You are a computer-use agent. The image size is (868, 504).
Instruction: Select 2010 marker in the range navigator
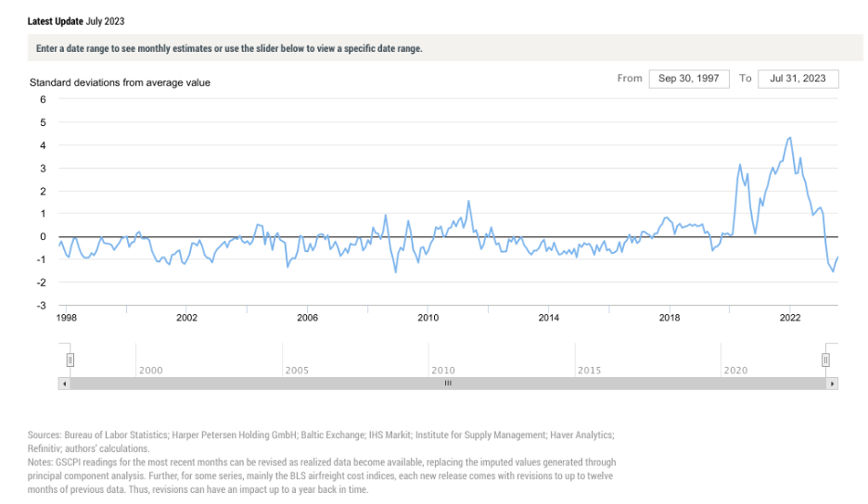point(442,370)
